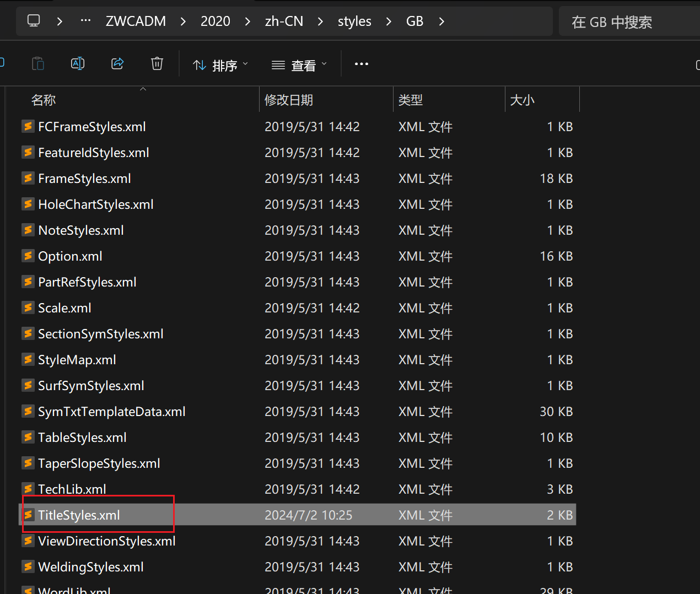Click the Rename icon in toolbar
This screenshot has width=700, height=594.
(x=78, y=64)
